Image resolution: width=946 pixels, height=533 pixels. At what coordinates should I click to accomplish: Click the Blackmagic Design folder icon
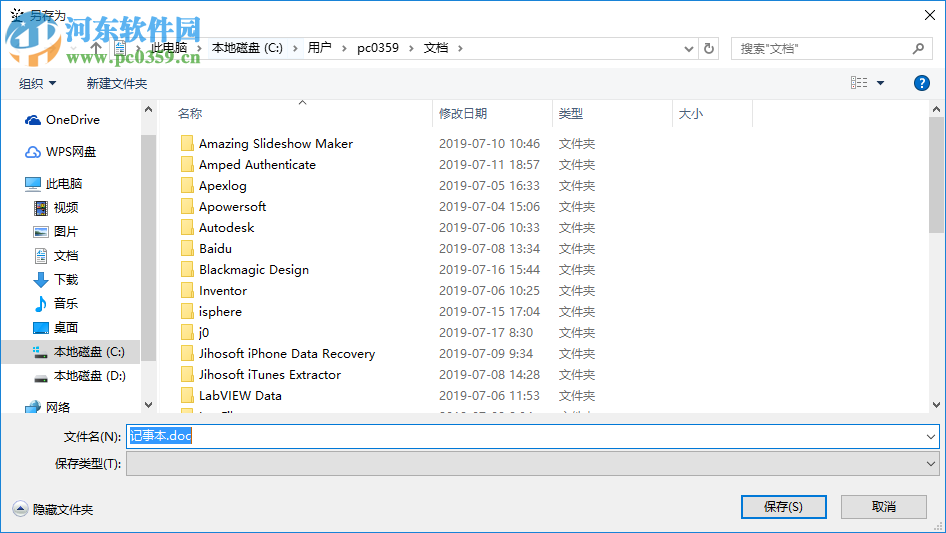188,270
